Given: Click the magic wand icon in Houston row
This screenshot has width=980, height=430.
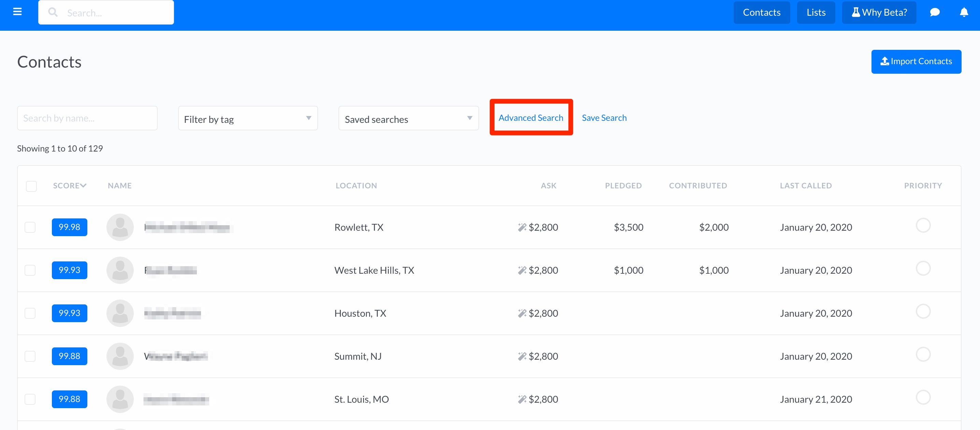Looking at the screenshot, I should click(522, 313).
